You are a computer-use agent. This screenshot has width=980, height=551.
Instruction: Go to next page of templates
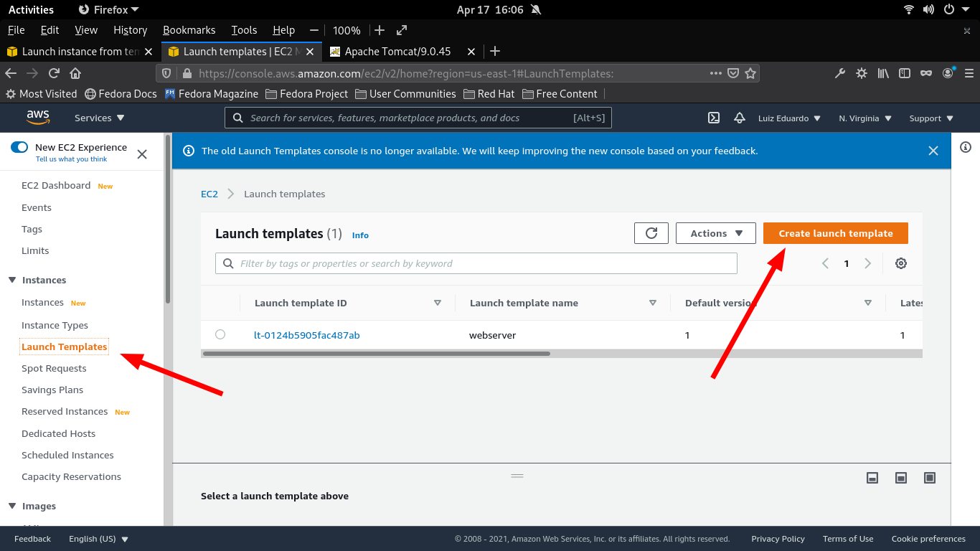(x=867, y=263)
